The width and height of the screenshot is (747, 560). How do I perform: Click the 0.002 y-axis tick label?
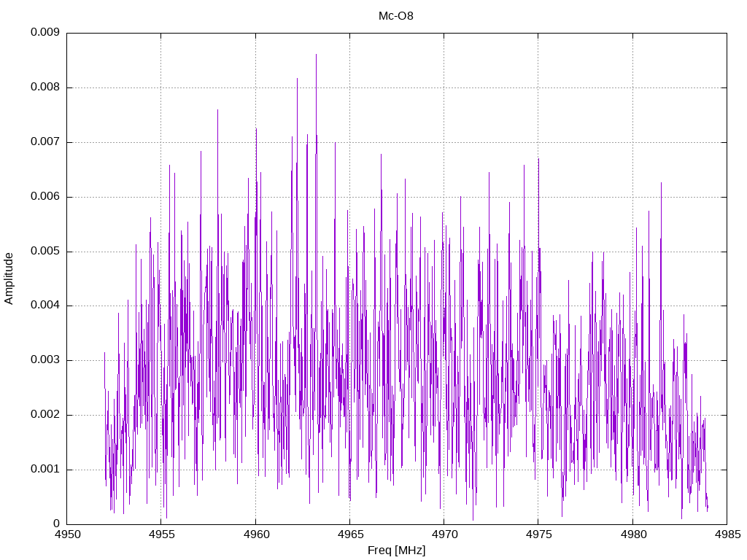45,414
